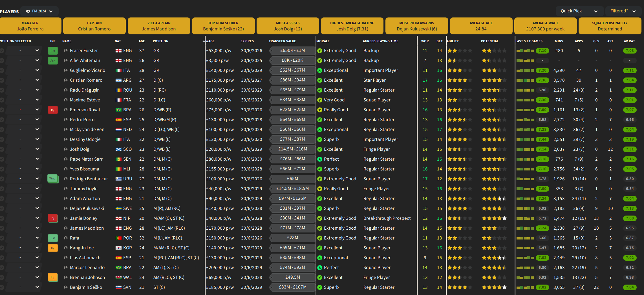Click Cristian Romero's Star Player status
644x295 pixels.
click(374, 80)
